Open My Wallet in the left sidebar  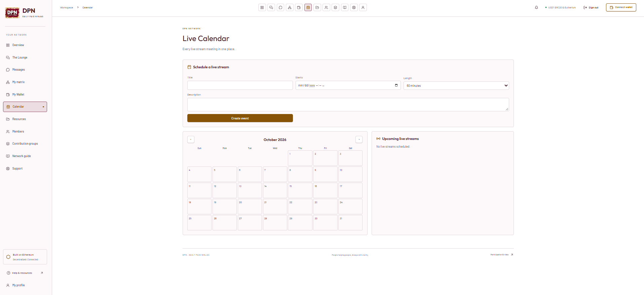[25, 95]
